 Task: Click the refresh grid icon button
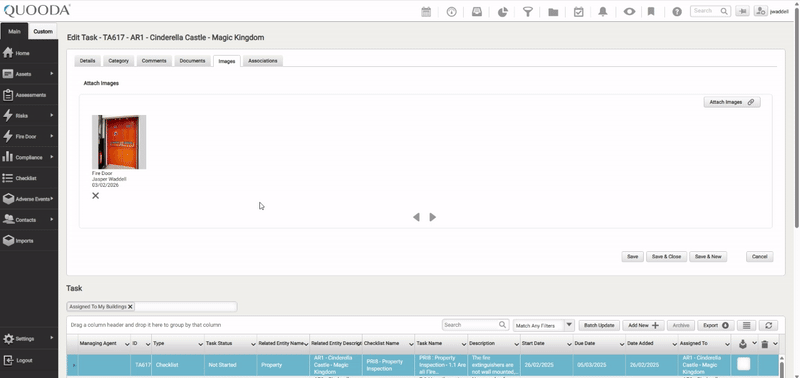(768, 325)
